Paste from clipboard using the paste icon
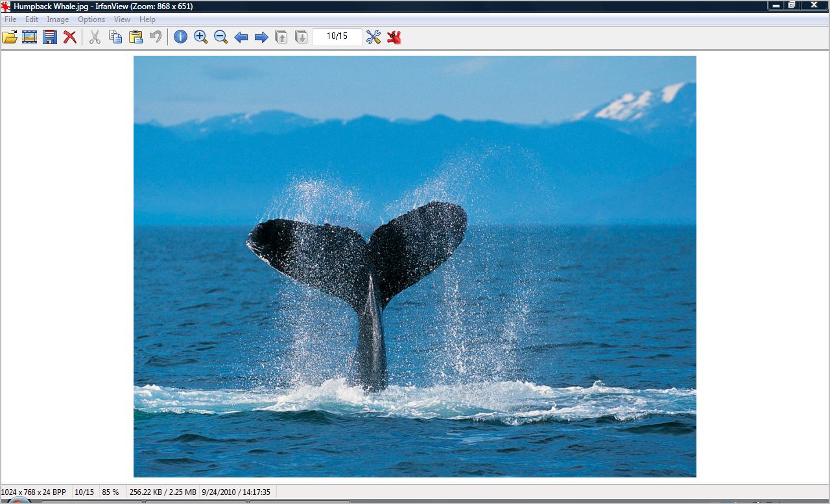Viewport: 830px width, 504px height. tap(136, 37)
